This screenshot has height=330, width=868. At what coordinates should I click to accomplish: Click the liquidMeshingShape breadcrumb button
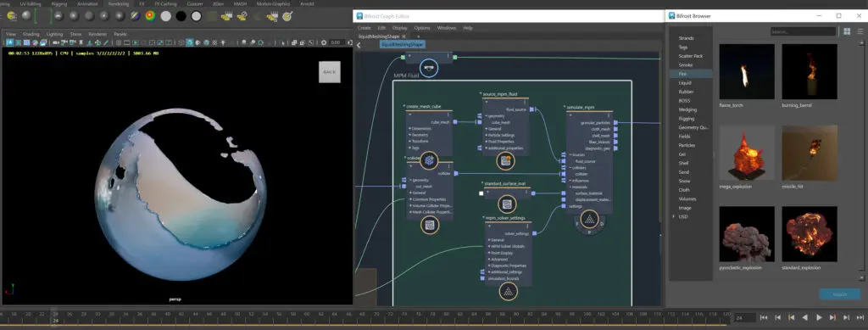[402, 45]
